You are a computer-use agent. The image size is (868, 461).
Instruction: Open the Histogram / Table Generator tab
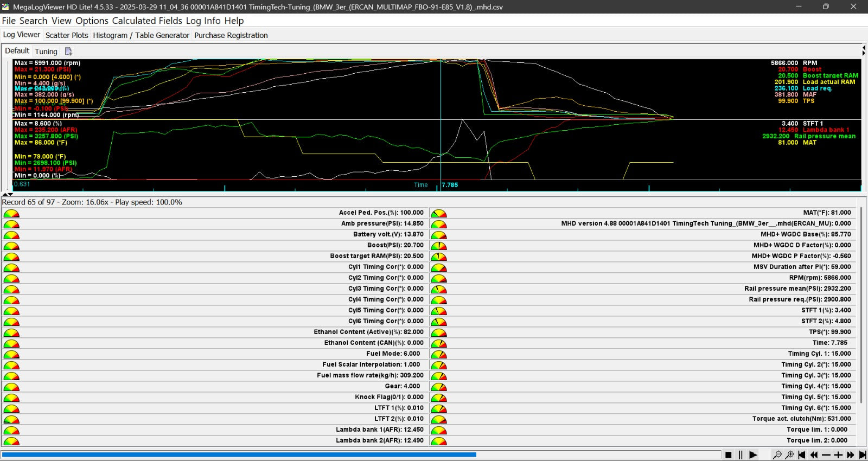click(141, 35)
